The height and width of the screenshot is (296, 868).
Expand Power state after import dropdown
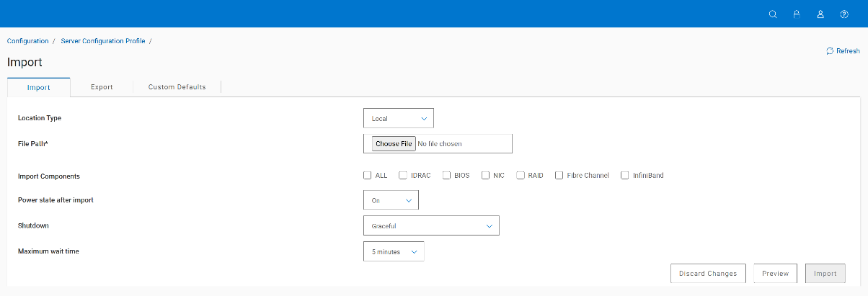point(391,200)
